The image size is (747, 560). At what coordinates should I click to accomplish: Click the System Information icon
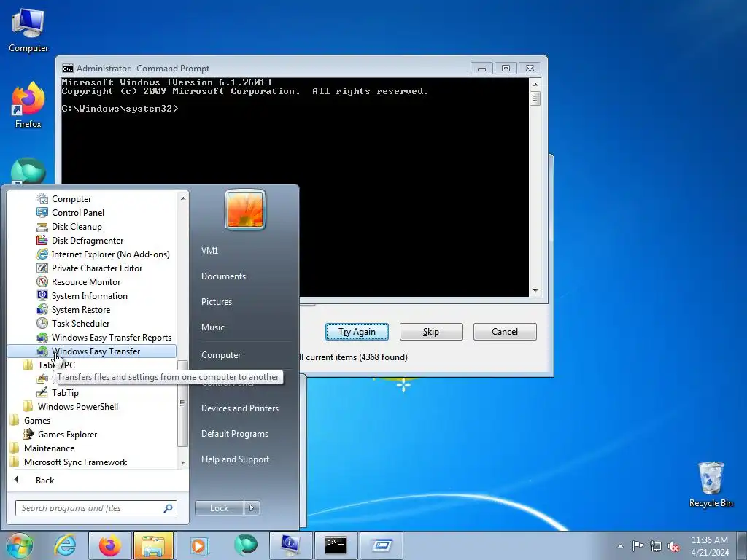point(42,296)
